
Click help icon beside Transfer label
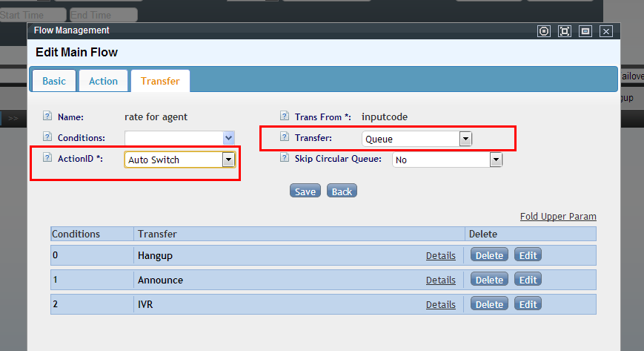point(285,137)
